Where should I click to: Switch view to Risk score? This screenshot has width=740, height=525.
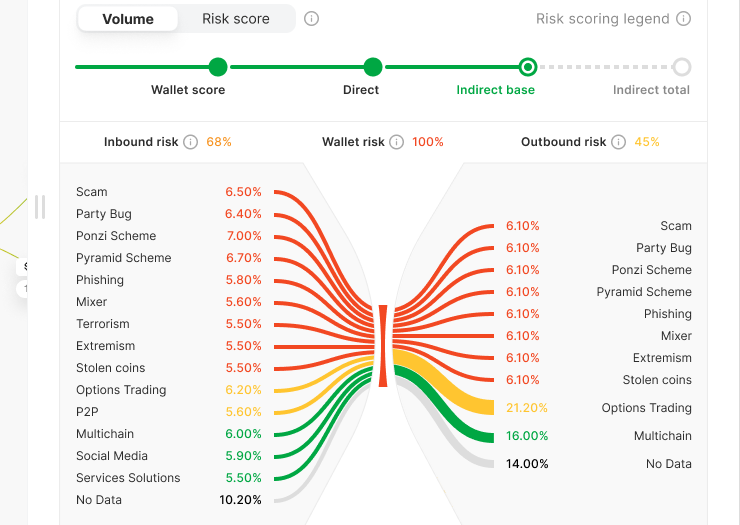pyautogui.click(x=236, y=19)
